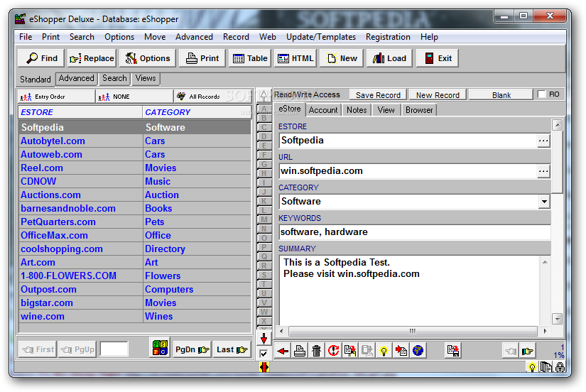Click the red exclamation refresh icon
This screenshot has height=392, width=586.
click(333, 351)
